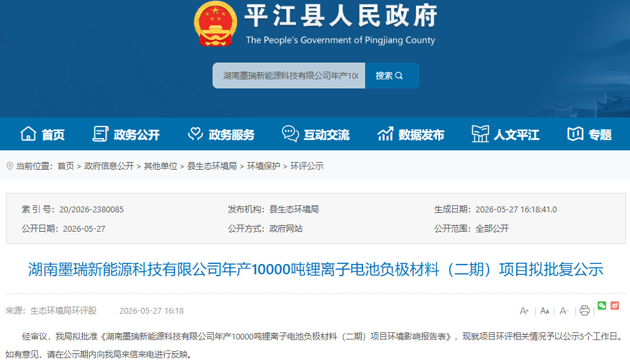
Task: Click English subtitle The People's Government of Pingjiang County
Action: click(341, 40)
